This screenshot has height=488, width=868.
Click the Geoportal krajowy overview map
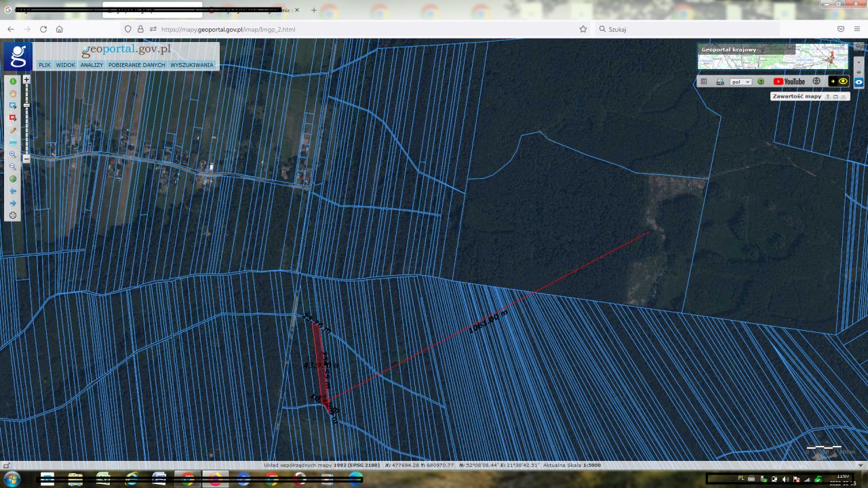click(773, 56)
